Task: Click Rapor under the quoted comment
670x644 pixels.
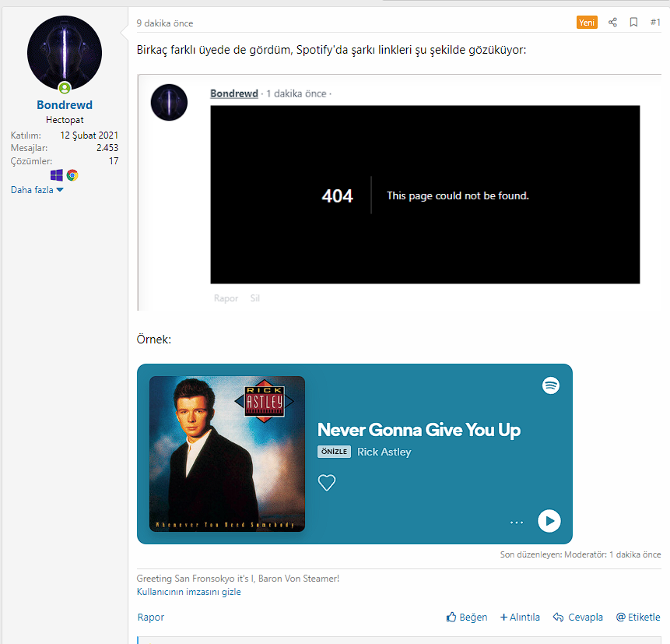Action: (226, 298)
